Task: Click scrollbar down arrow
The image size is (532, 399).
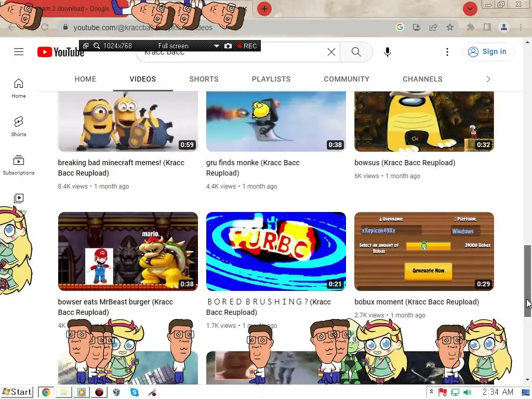Action: pos(527,380)
